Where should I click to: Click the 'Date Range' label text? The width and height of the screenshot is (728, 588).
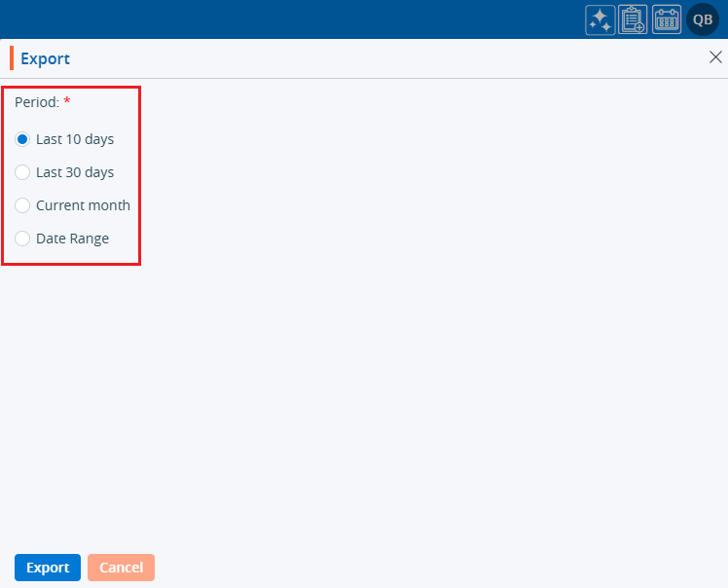[x=72, y=239]
